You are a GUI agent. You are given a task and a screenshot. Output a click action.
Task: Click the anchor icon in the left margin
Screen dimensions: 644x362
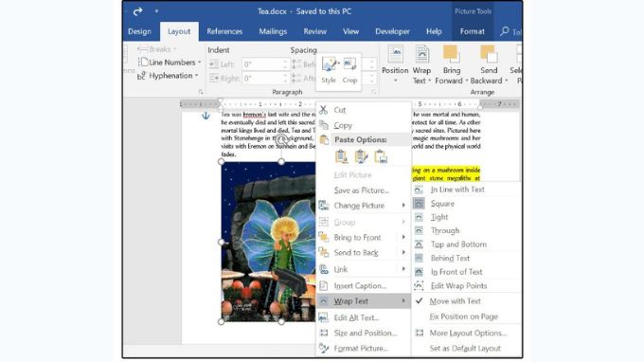tap(206, 116)
